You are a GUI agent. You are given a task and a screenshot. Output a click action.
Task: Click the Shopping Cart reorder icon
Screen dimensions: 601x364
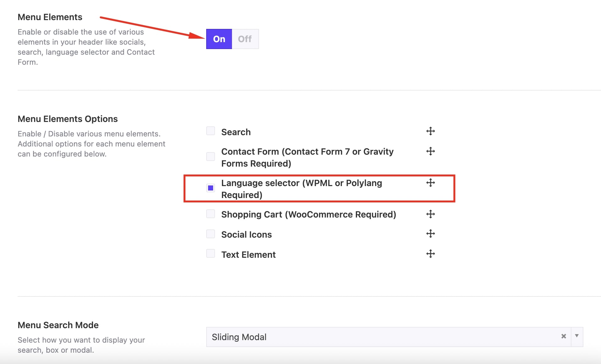(431, 214)
